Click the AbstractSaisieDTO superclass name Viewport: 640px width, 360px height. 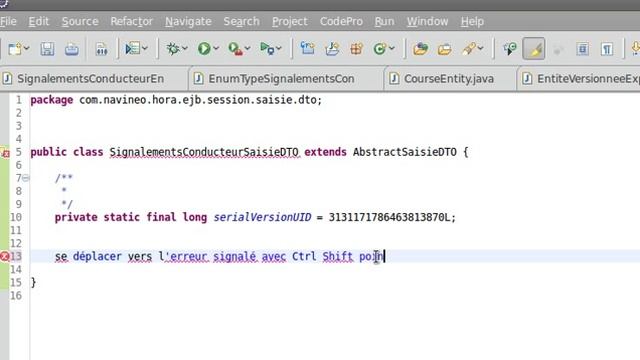point(404,152)
